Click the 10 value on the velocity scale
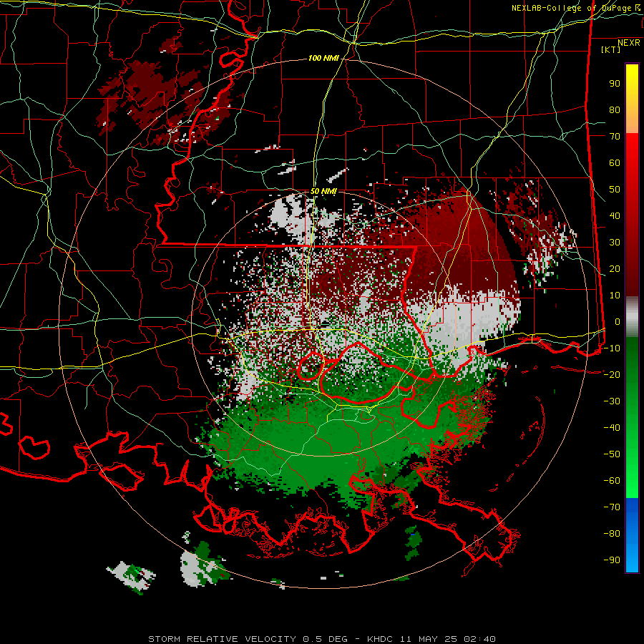The width and height of the screenshot is (644, 644). pos(615,296)
